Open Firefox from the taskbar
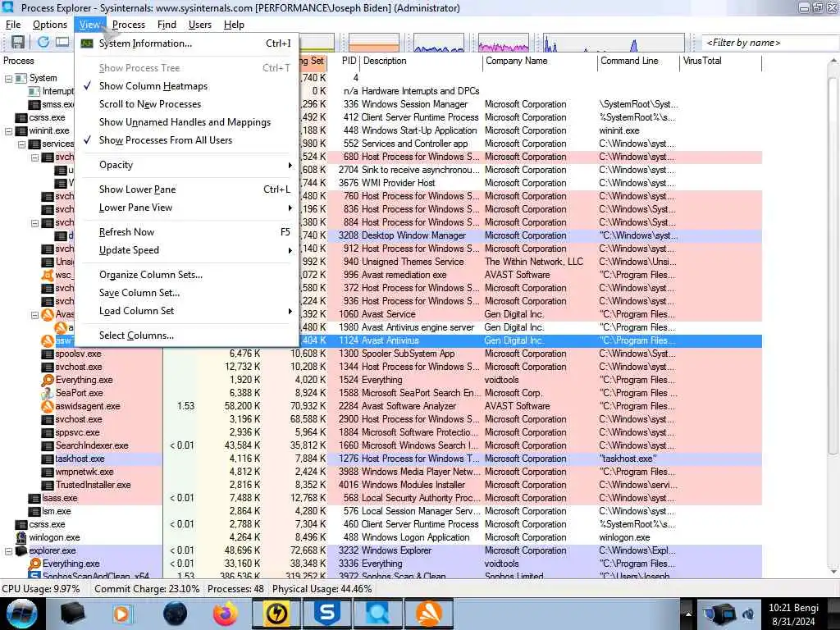Image resolution: width=840 pixels, height=630 pixels. click(225, 614)
